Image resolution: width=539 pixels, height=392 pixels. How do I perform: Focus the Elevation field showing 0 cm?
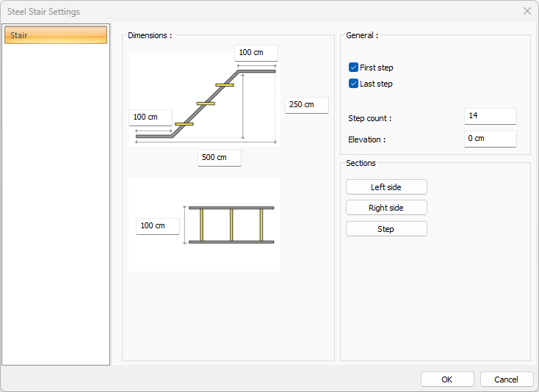(x=490, y=138)
